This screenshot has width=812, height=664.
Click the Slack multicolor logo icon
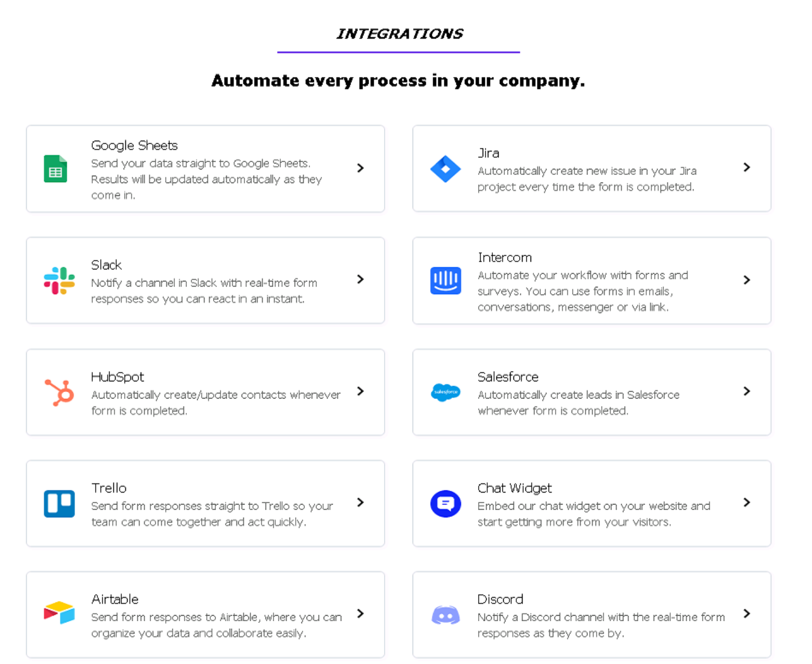59,280
